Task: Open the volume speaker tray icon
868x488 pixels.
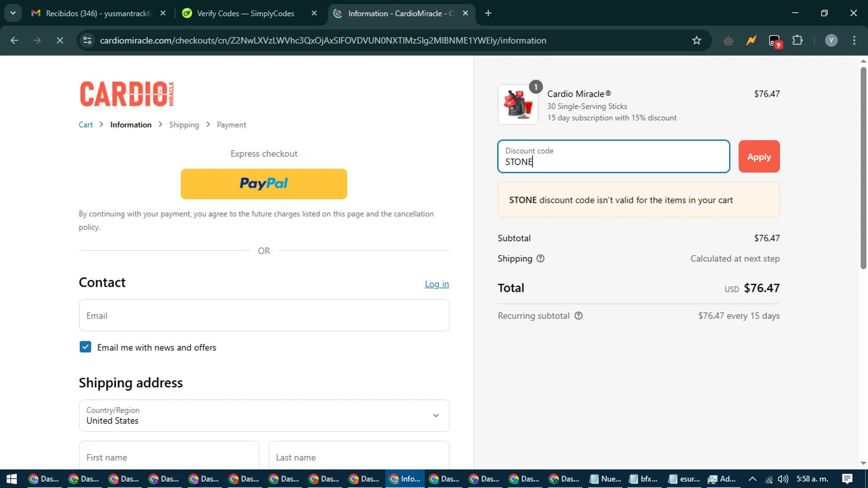Action: [783, 479]
